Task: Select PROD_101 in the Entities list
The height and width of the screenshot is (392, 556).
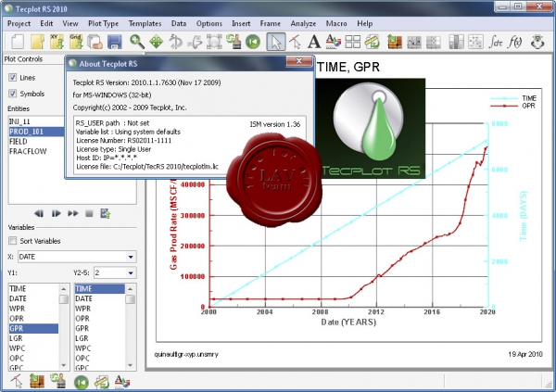Action: pos(36,132)
